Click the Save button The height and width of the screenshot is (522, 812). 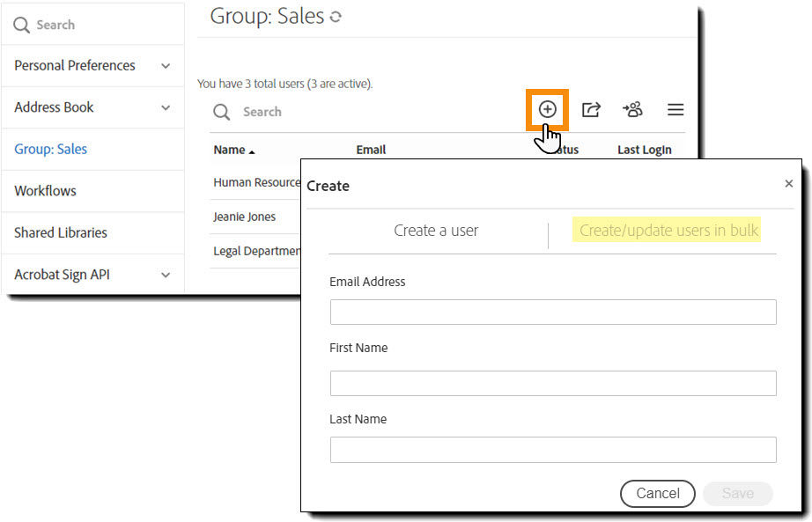click(737, 494)
